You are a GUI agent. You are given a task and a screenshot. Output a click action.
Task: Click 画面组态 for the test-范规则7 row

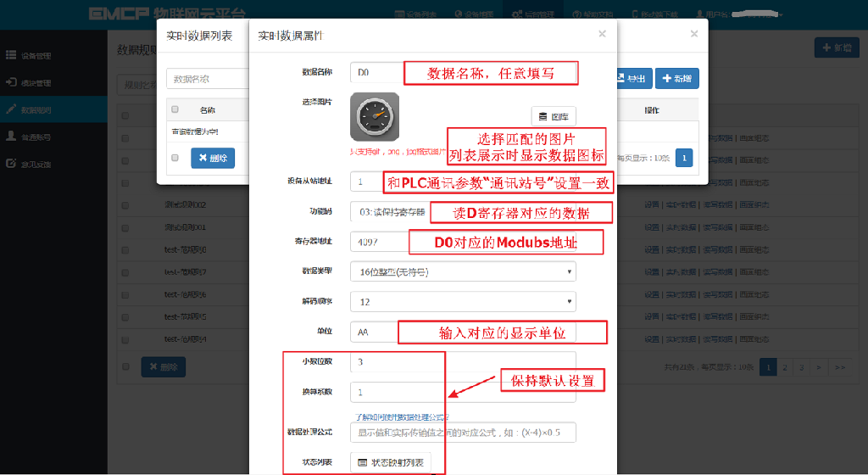tap(754, 272)
